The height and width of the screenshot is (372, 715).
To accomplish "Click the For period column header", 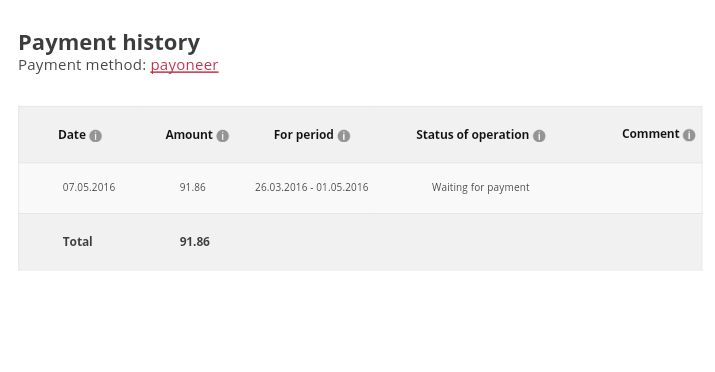I will [303, 135].
